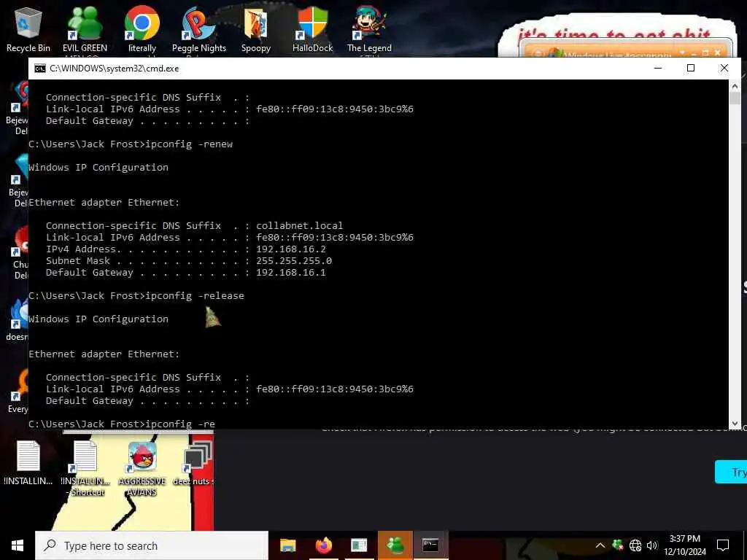Open the Chrome shortcut labeled literally
This screenshot has width=747, height=560.
coord(142,29)
